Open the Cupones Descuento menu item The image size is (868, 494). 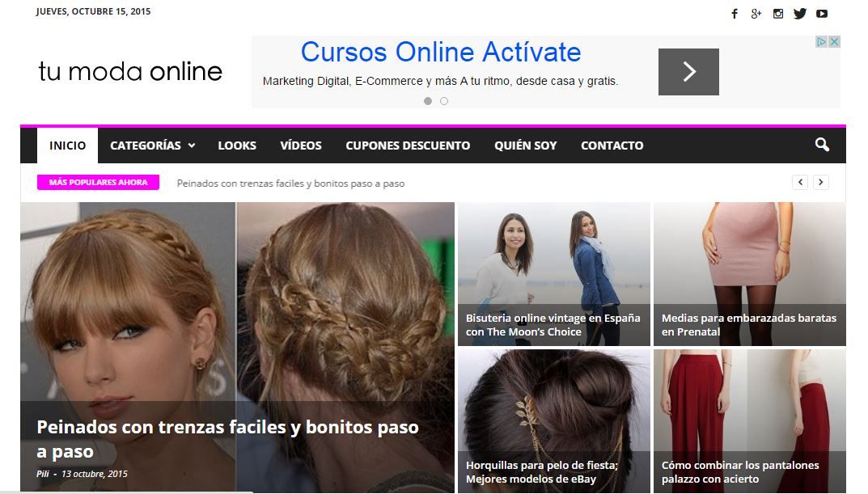pos(408,146)
